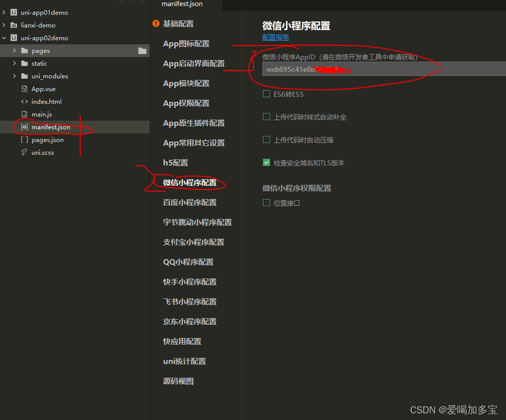Open the h5配置 section
The height and width of the screenshot is (420, 506).
pos(176,163)
